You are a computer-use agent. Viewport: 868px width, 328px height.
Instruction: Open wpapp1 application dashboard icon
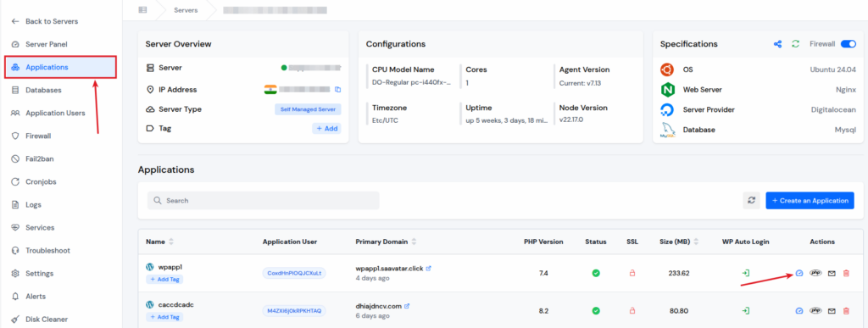click(798, 273)
